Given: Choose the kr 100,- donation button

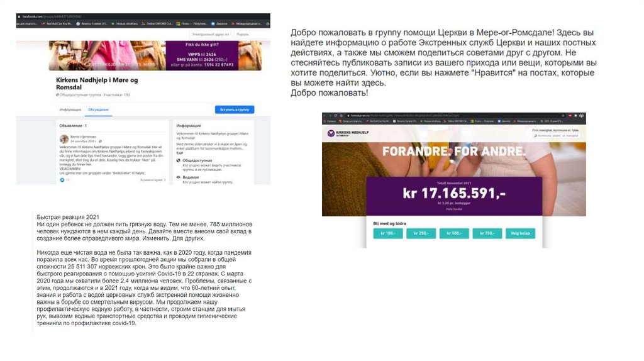Looking at the screenshot, I should point(388,233).
